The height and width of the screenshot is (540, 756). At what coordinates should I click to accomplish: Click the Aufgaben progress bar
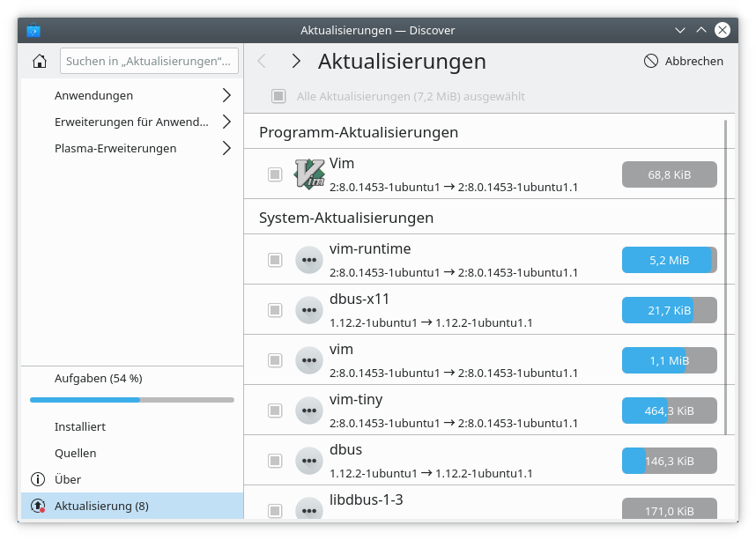132,400
